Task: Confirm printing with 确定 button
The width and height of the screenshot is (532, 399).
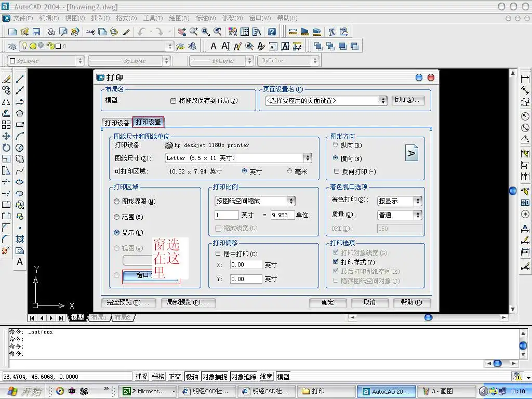Action: click(328, 302)
